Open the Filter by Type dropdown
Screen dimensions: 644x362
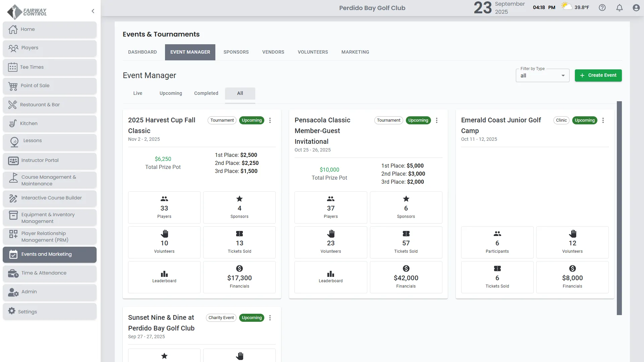pyautogui.click(x=542, y=75)
